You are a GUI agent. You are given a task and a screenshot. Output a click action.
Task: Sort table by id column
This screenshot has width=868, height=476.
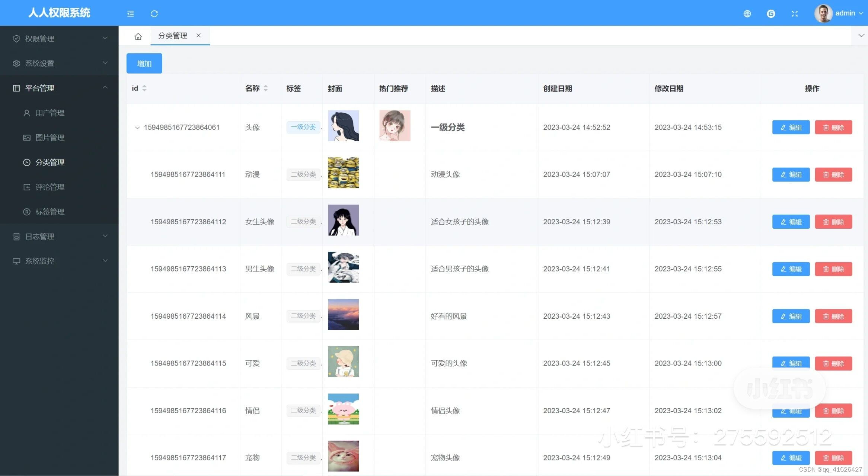click(x=144, y=88)
